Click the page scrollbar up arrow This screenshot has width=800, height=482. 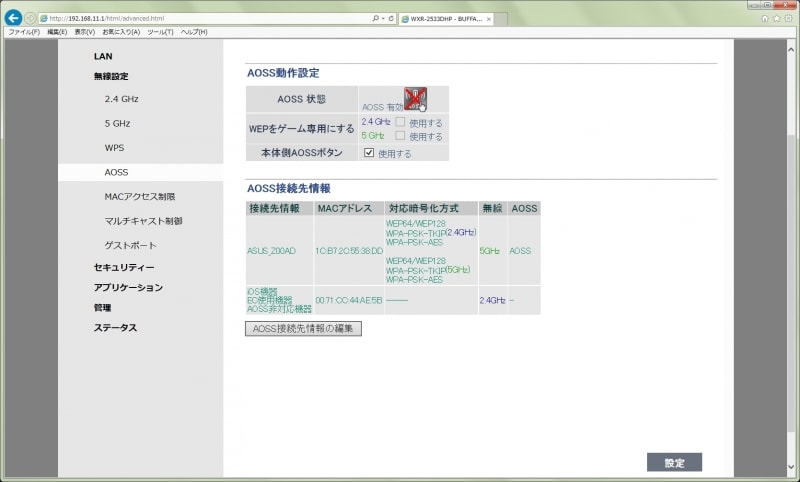point(791,49)
